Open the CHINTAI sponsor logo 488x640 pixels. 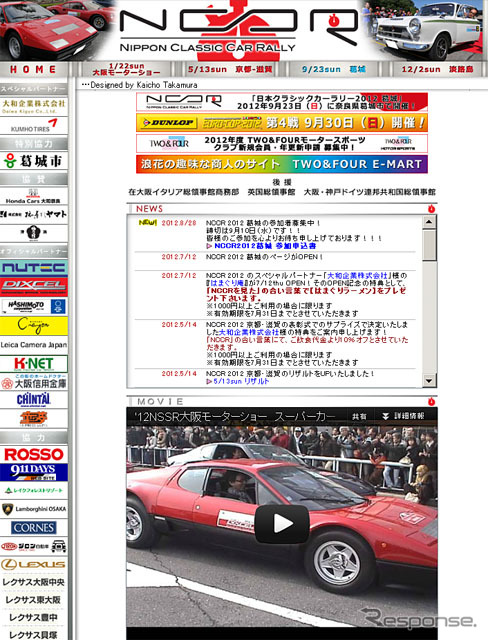click(34, 400)
